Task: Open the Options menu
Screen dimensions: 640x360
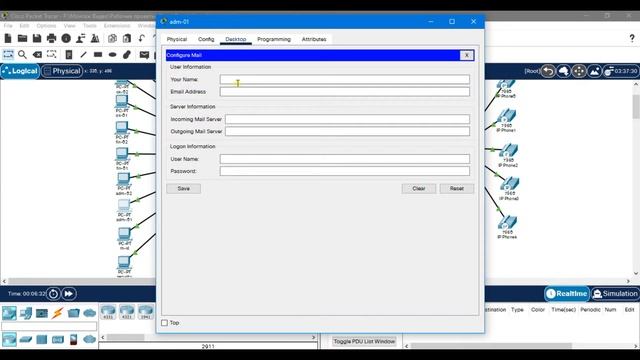Action: click(x=46, y=26)
